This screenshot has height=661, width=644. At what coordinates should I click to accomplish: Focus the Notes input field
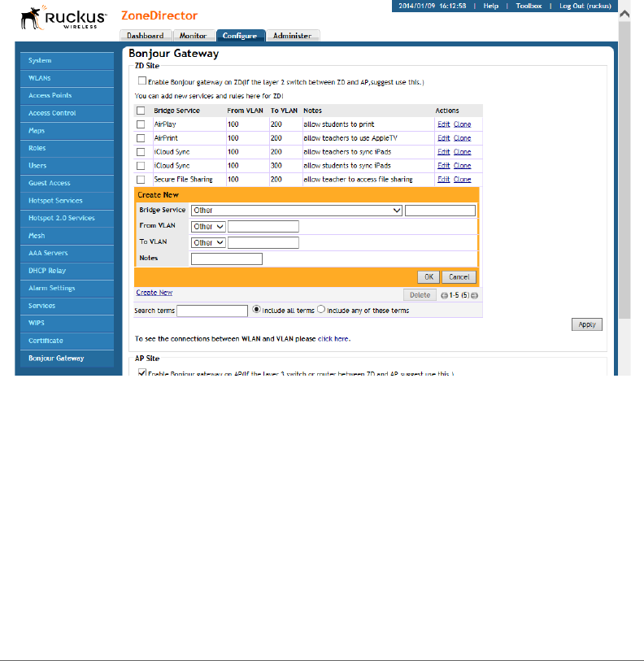[227, 259]
